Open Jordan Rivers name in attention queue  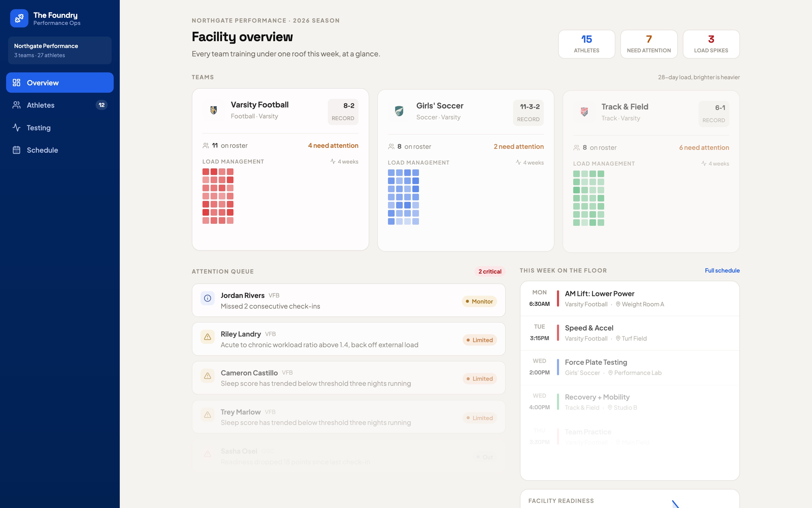pyautogui.click(x=243, y=295)
